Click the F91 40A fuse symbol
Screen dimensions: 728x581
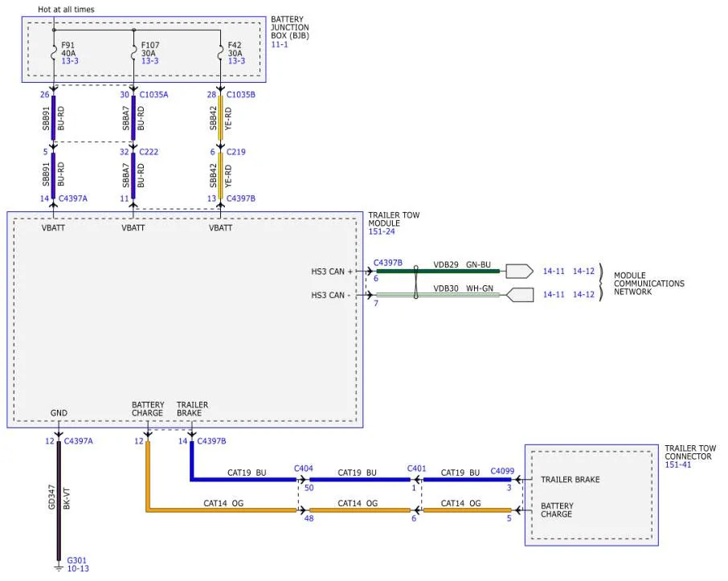54,52
